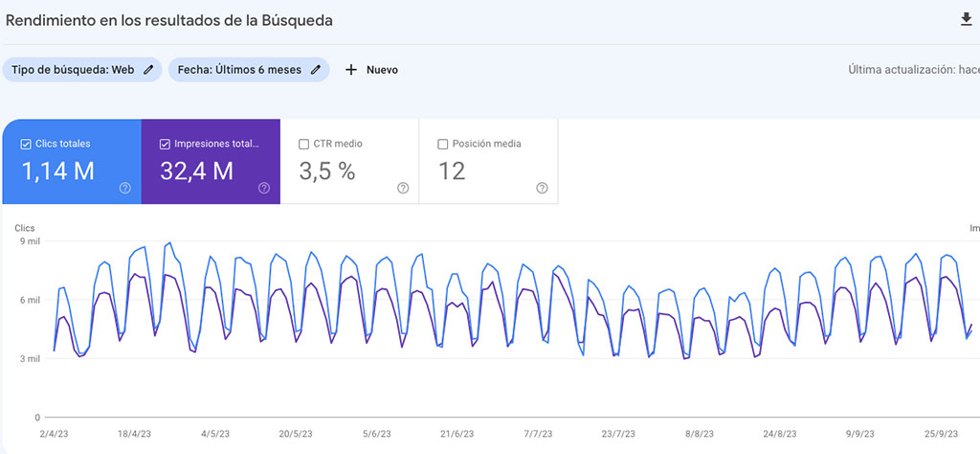The image size is (980, 454).
Task: Click pencil icon on Tipo de búsqueda chip
Action: (x=148, y=70)
